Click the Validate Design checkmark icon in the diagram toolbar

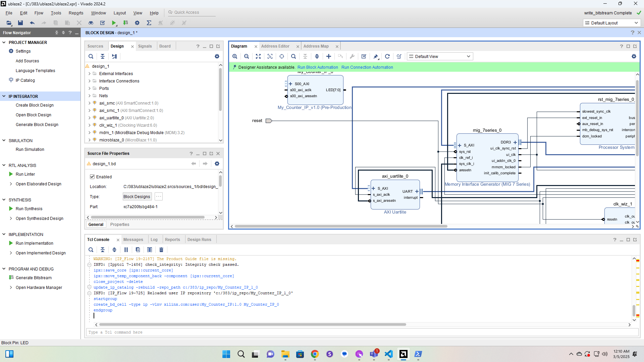(x=364, y=56)
